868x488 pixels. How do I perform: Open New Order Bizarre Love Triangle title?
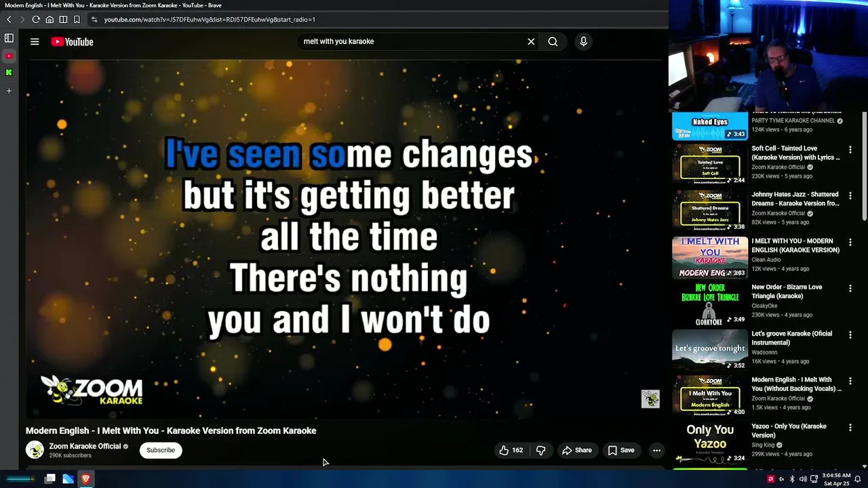coord(787,291)
